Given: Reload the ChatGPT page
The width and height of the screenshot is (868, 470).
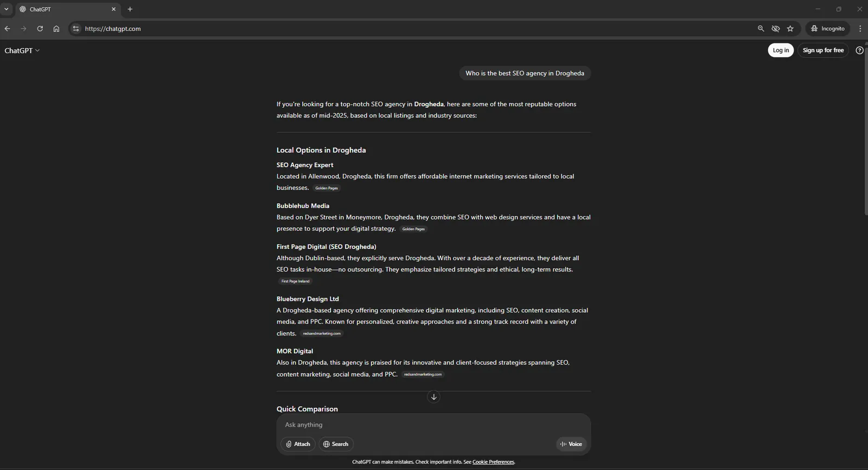Looking at the screenshot, I should (40, 29).
